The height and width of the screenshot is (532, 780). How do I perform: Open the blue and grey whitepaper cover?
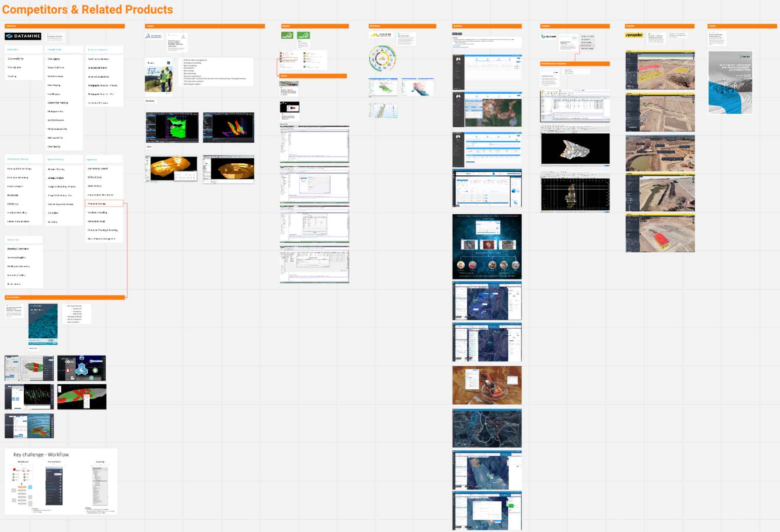(730, 82)
